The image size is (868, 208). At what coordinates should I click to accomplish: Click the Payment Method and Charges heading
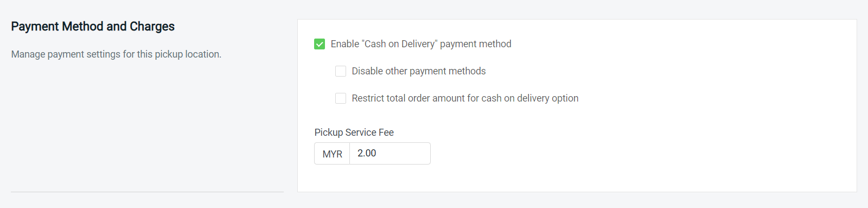93,27
